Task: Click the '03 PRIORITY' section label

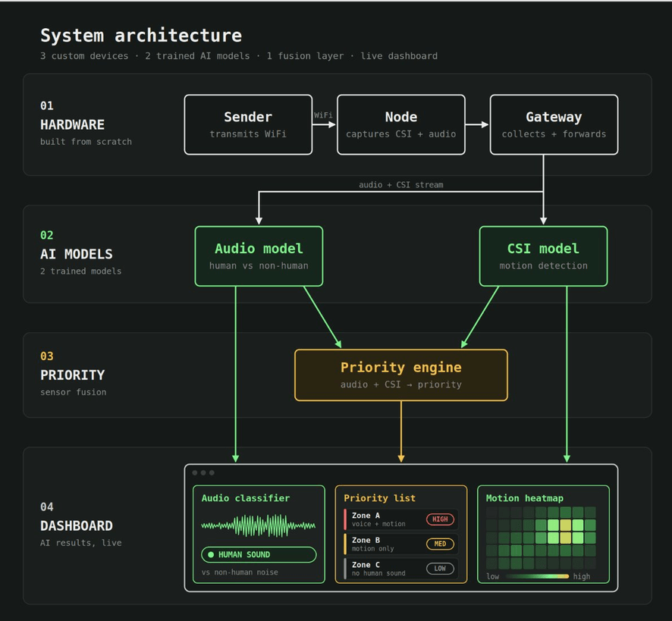Action: pos(72,366)
